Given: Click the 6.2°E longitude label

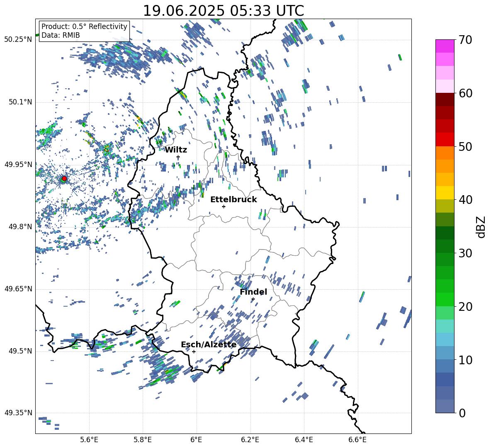Looking at the screenshot, I should 250,440.
